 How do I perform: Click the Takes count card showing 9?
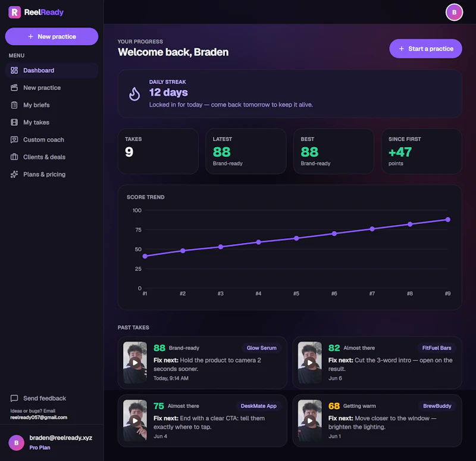[158, 151]
